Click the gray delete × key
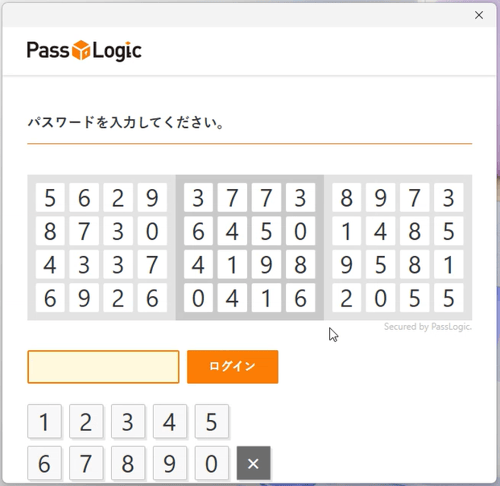This screenshot has width=500, height=486. (x=253, y=463)
